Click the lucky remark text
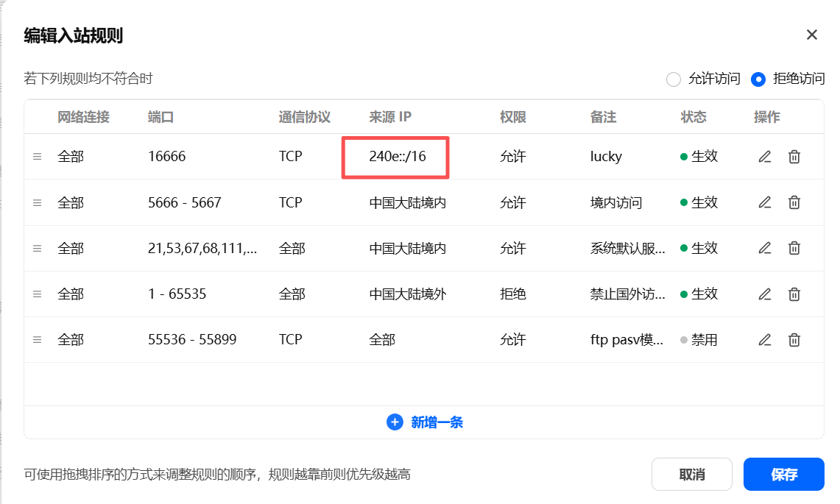 click(x=606, y=157)
